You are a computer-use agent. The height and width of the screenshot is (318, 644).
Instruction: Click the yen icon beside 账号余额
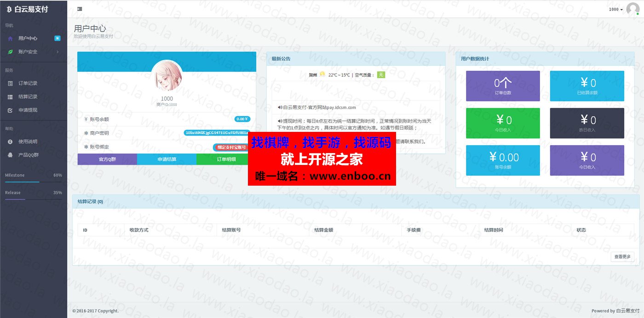(86, 119)
